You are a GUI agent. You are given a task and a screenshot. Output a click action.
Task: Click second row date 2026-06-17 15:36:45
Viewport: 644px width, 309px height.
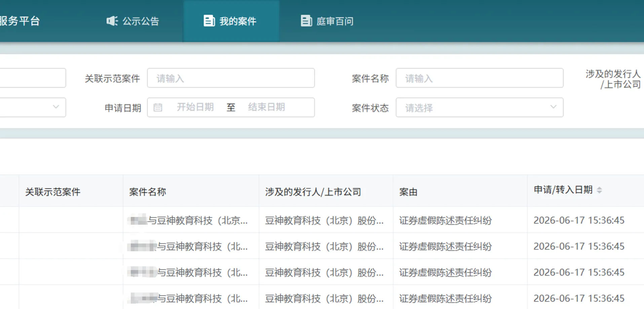[579, 247]
